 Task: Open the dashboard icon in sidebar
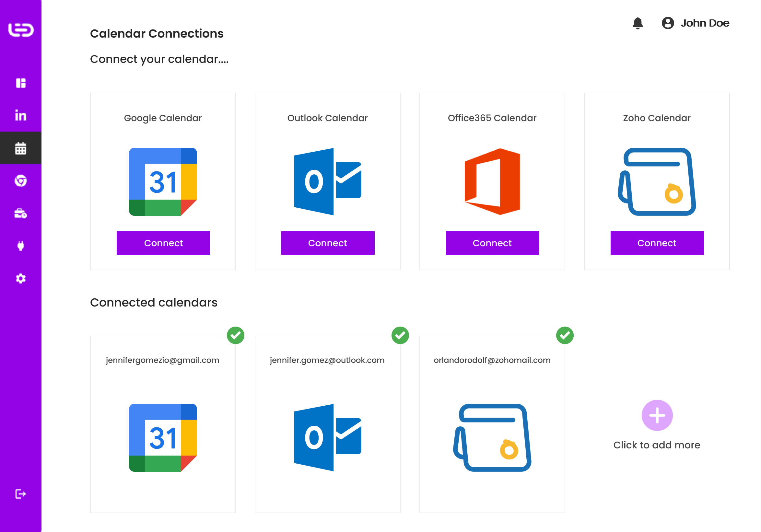click(20, 83)
